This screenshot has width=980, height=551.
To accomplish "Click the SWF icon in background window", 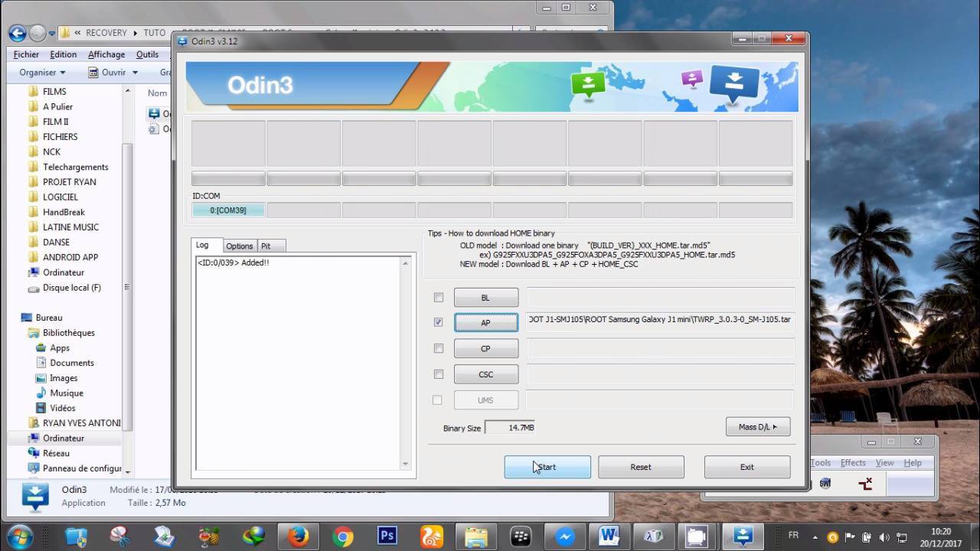I will 825,483.
